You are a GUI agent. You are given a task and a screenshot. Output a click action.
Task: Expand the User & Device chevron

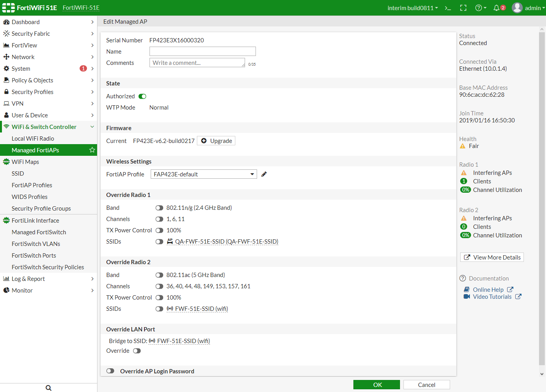coord(92,115)
